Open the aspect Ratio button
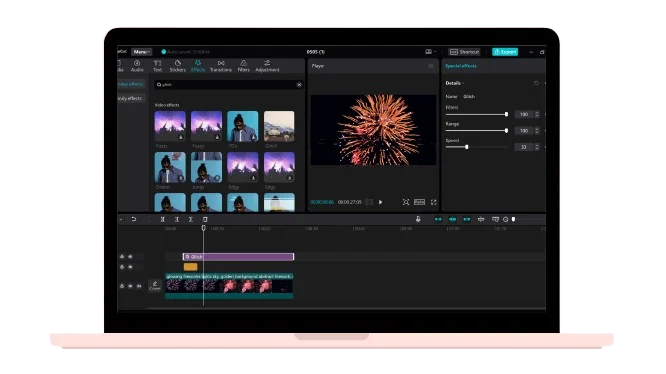This screenshot has height=374, width=666. (x=419, y=202)
